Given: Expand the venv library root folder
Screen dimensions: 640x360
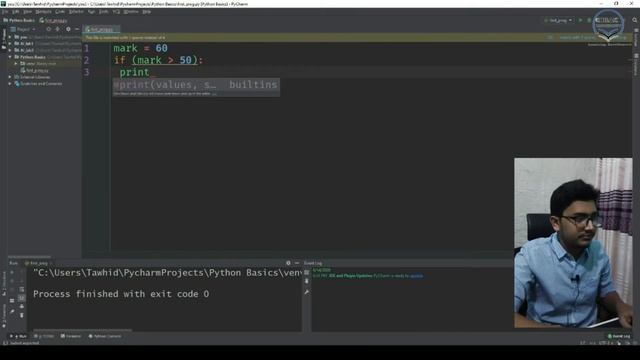Looking at the screenshot, I should tap(16, 64).
